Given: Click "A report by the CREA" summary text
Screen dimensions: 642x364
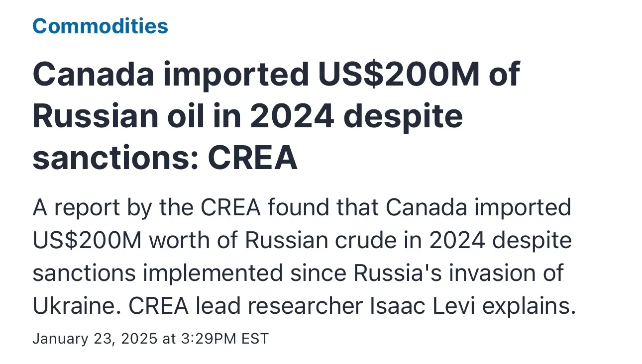Looking at the screenshot, I should (x=147, y=208).
